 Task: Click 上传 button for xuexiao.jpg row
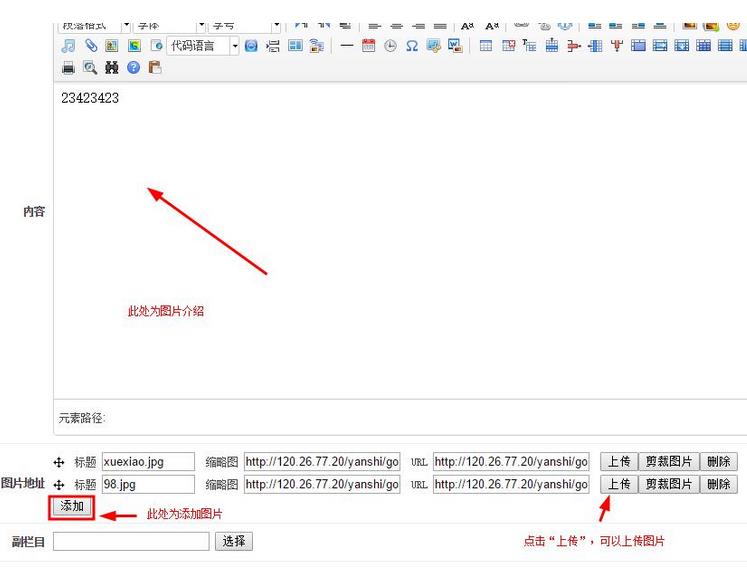pos(619,461)
